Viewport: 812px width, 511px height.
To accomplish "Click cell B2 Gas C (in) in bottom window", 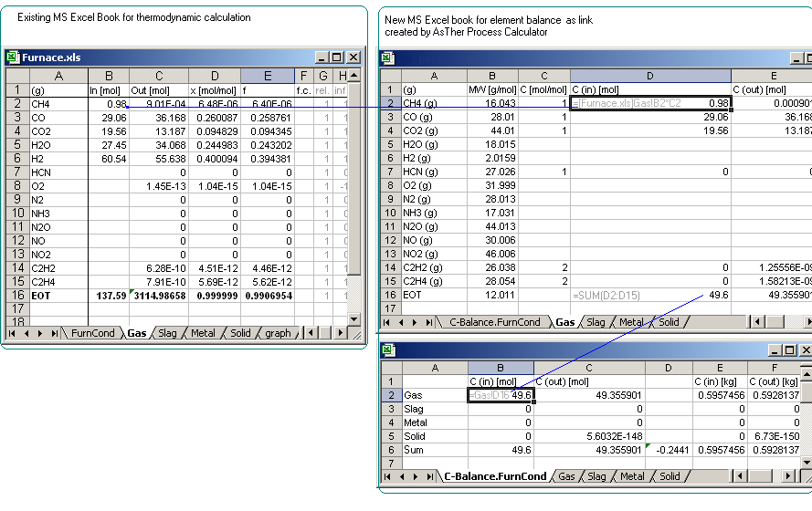I will 501,395.
